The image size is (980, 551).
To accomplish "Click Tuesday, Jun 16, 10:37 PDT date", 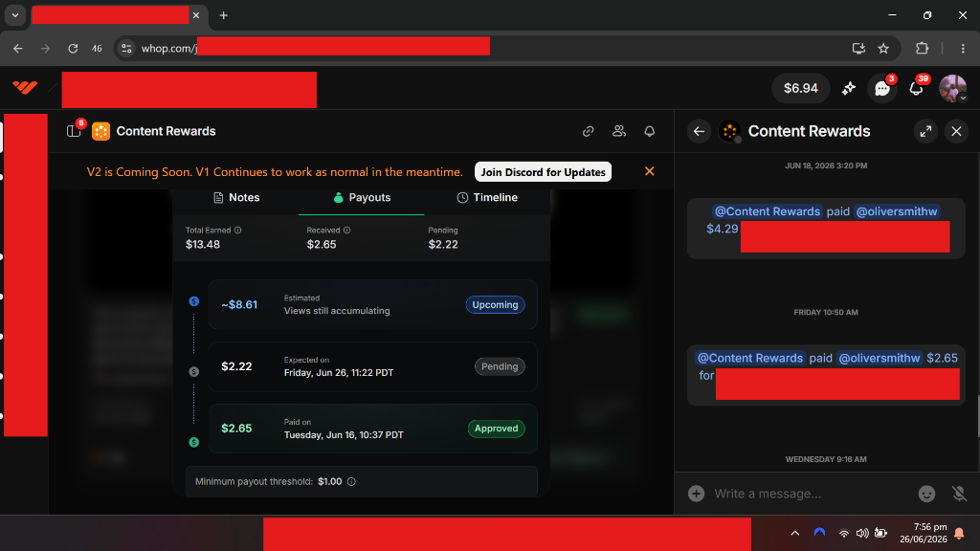I will point(344,435).
